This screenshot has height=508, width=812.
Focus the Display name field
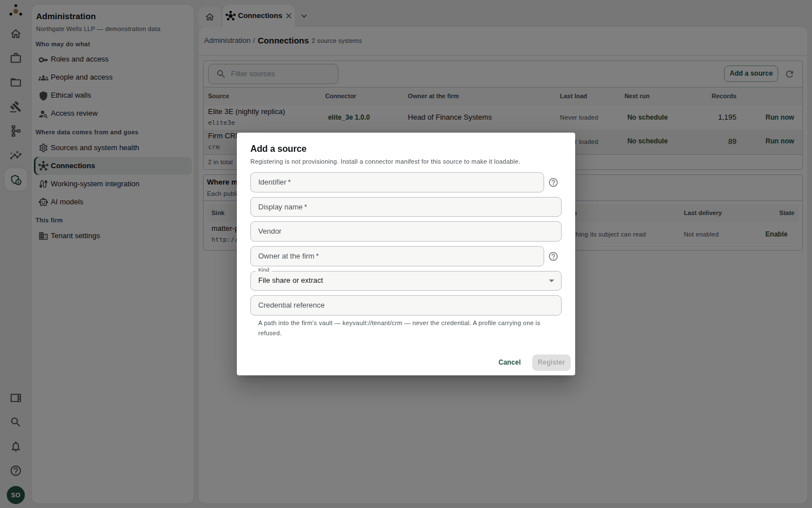tap(406, 207)
